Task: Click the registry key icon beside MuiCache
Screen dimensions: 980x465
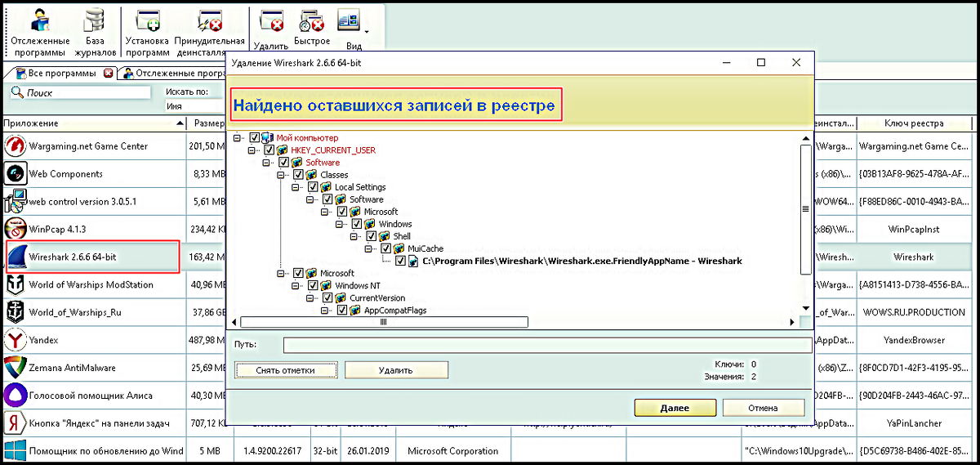Action: pyautogui.click(x=399, y=248)
